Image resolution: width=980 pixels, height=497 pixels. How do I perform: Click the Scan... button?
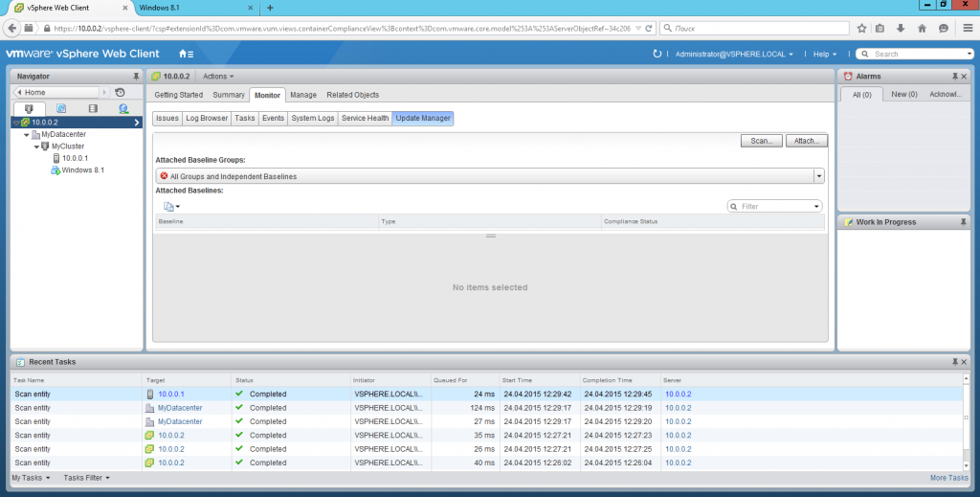point(761,141)
